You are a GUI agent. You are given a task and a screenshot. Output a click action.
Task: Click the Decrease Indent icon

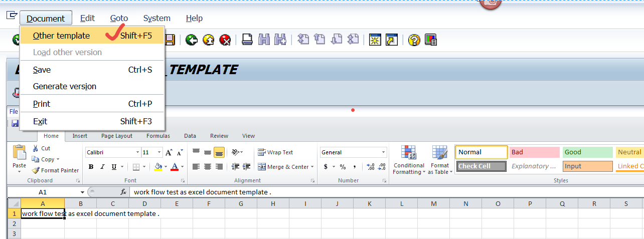235,167
